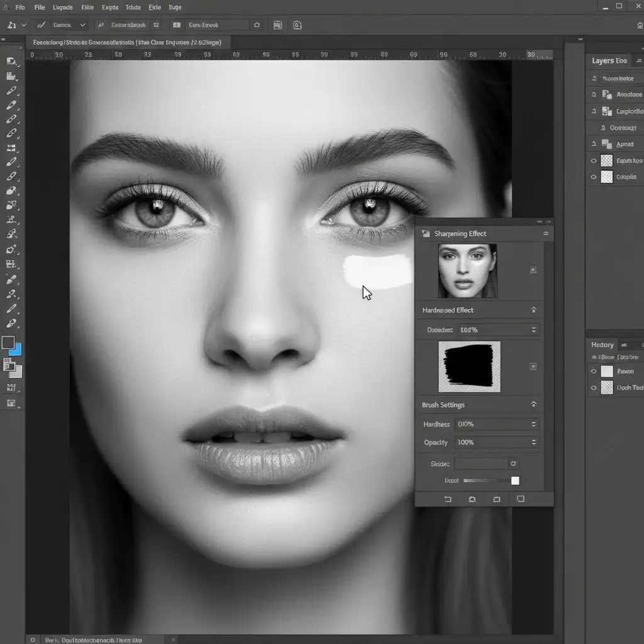Select the bottommost tool in the left toolbar
Image resolution: width=644 pixels, height=644 pixels.
click(11, 403)
